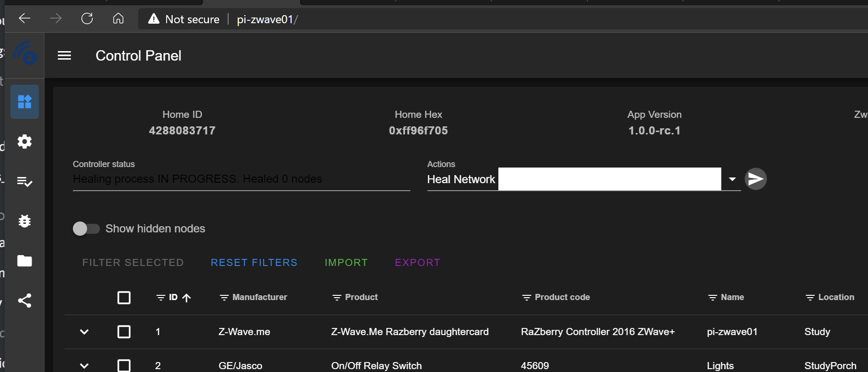Open Scenes via the checklist sidebar icon
Screen dimensions: 868x372
tap(25, 181)
